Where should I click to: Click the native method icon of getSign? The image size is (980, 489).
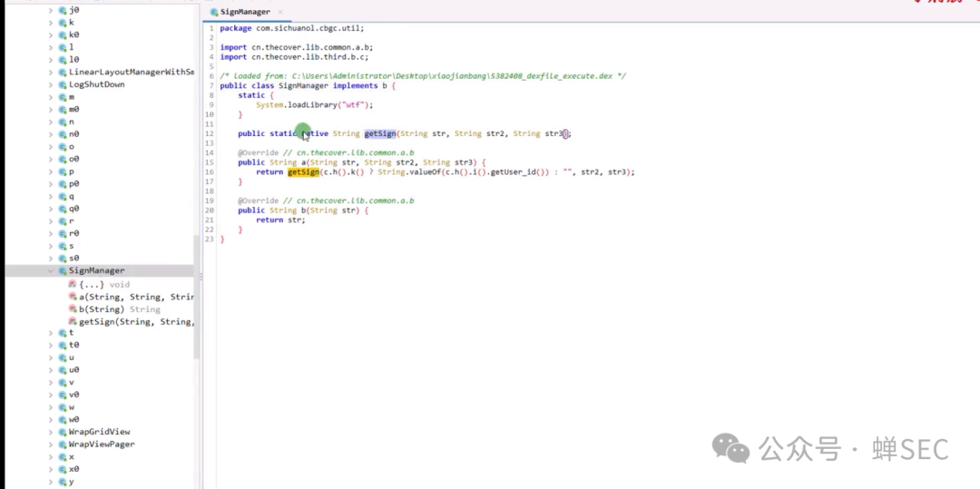(73, 322)
